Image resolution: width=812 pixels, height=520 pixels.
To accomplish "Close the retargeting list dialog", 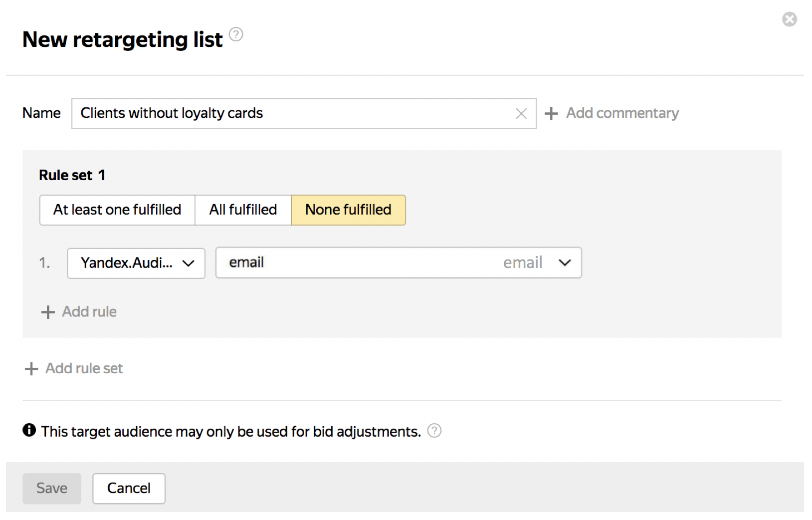I will pyautogui.click(x=789, y=19).
